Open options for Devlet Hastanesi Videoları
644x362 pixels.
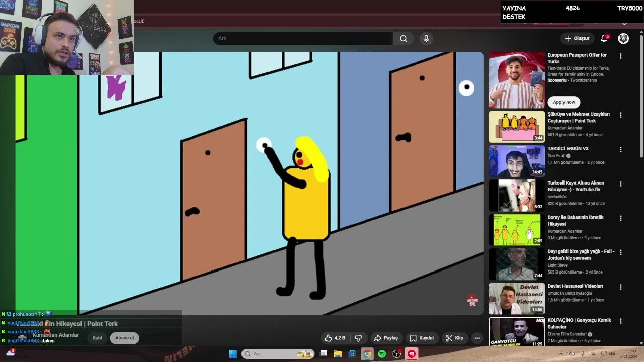tap(620, 287)
